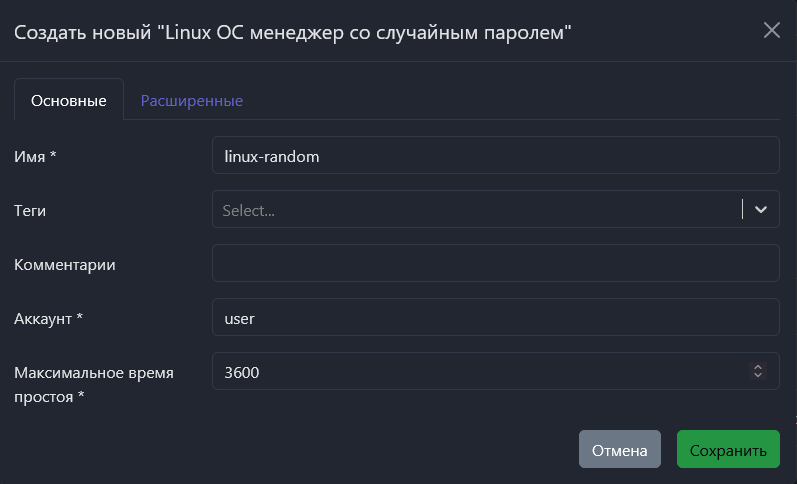797x484 pixels.
Task: Increase Максимальное время простоя with up arrow
Action: pos(758,366)
